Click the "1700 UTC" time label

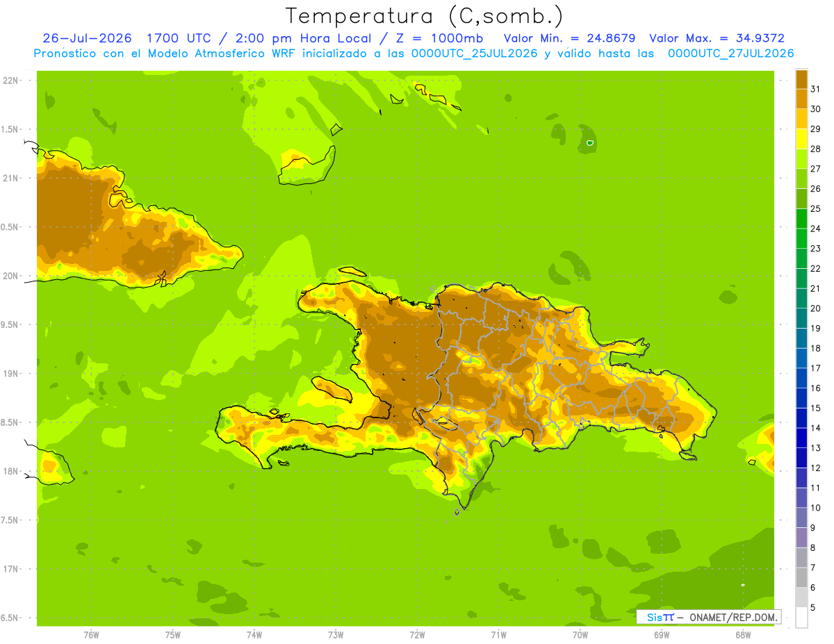[x=179, y=38]
